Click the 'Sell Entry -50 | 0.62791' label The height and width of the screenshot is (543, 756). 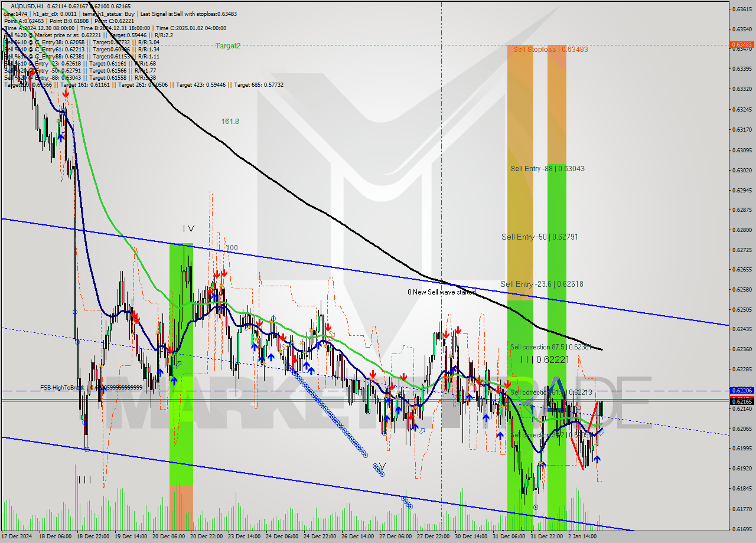pos(540,237)
